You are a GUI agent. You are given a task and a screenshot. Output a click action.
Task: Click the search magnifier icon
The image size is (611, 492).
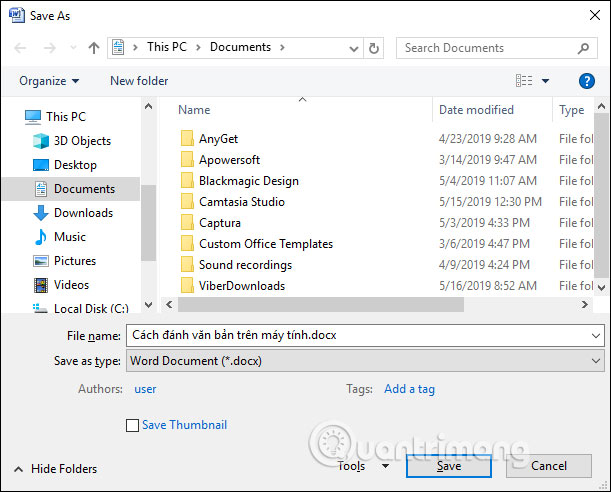pos(585,47)
